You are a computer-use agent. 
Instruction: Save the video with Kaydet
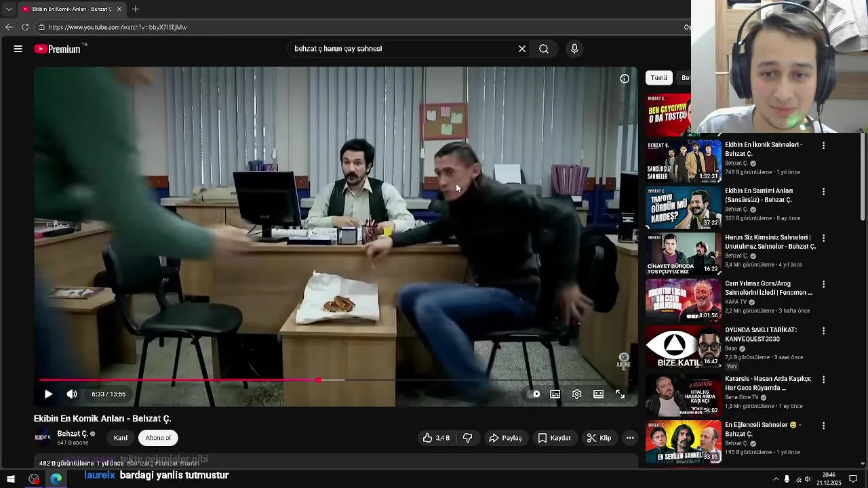pyautogui.click(x=555, y=438)
